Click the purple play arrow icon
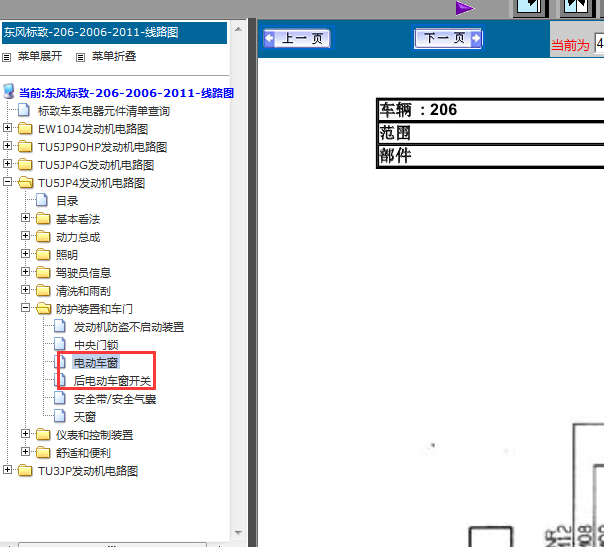Image resolution: width=604 pixels, height=547 pixels. [465, 8]
